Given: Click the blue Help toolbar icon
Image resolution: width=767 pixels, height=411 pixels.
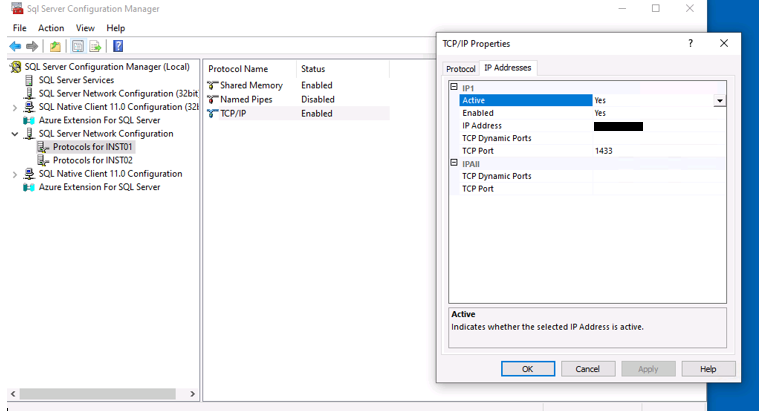Looking at the screenshot, I should coord(118,46).
